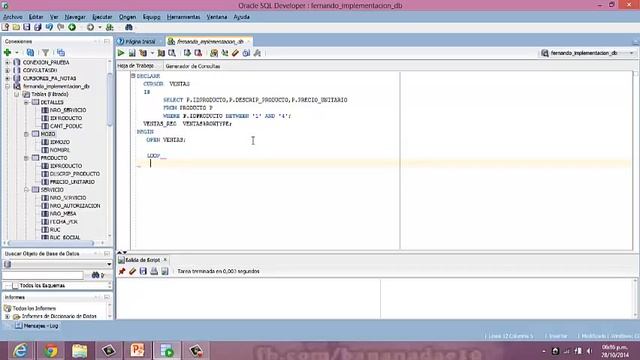The image size is (640, 360).
Task: Open Google Chrome from the taskbar
Action: coord(51,351)
